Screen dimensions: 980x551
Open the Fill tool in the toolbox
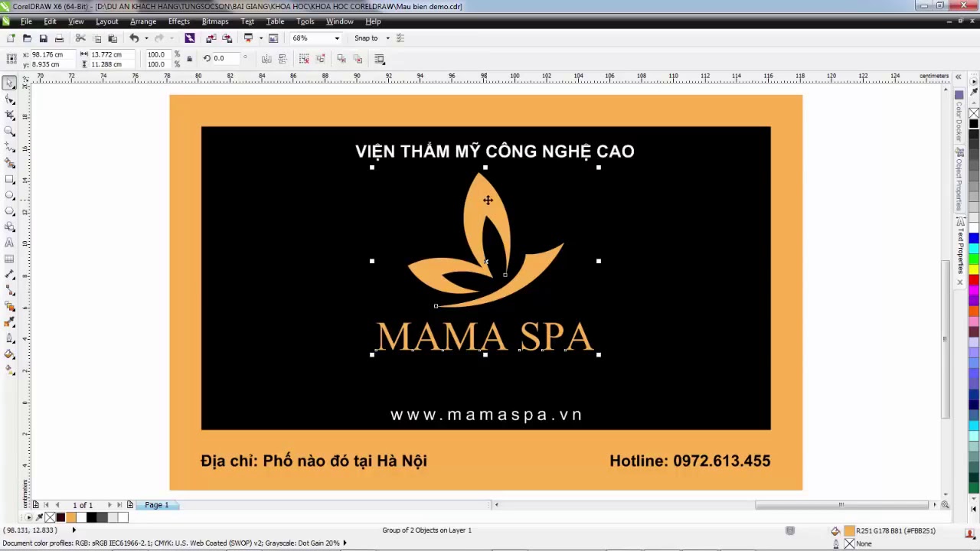tap(10, 354)
